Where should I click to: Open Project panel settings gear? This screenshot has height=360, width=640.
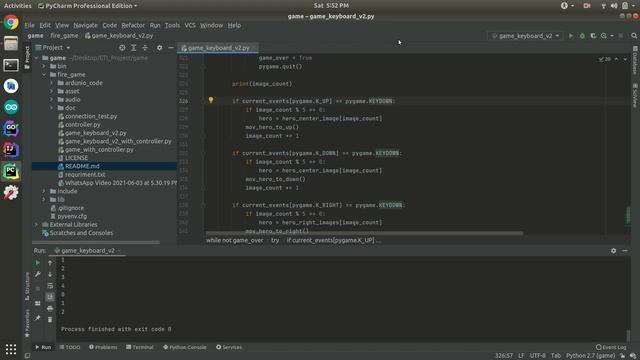tap(159, 48)
